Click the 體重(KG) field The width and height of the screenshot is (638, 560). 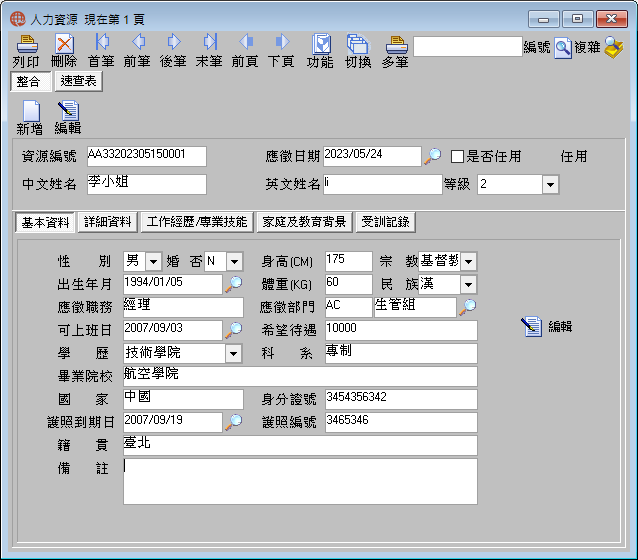tap(349, 284)
